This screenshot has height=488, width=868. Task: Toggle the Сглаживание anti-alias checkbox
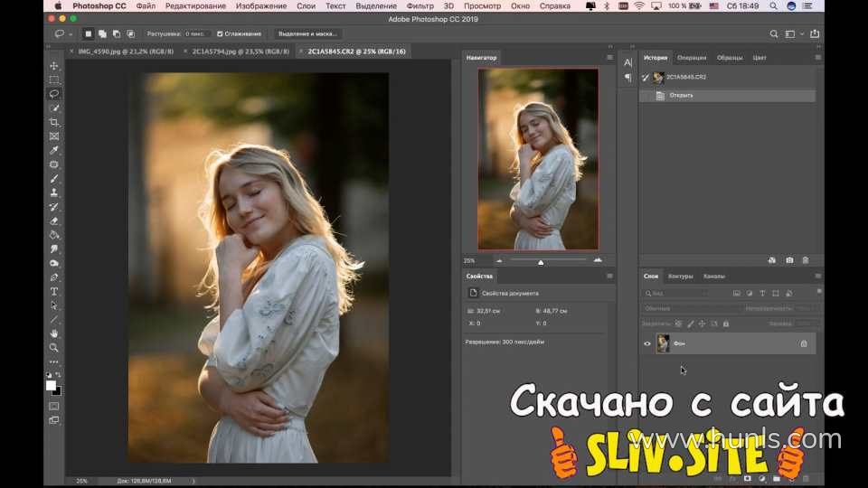[221, 33]
